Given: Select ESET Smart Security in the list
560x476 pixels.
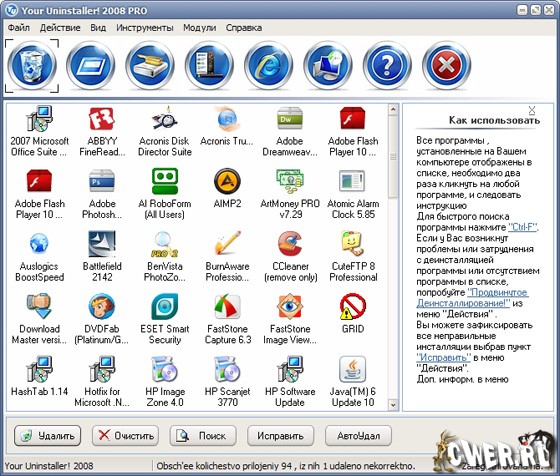Looking at the screenshot, I should pyautogui.click(x=165, y=319).
